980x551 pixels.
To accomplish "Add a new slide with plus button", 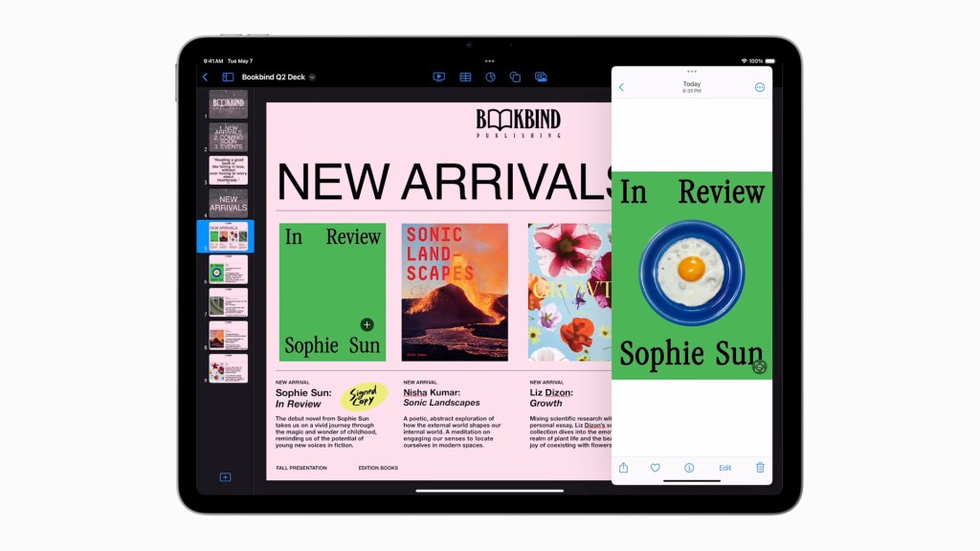I will point(225,476).
